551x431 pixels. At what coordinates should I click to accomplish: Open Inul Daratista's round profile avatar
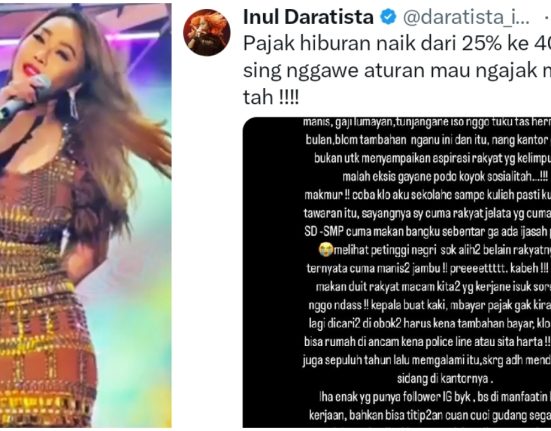pyautogui.click(x=207, y=33)
